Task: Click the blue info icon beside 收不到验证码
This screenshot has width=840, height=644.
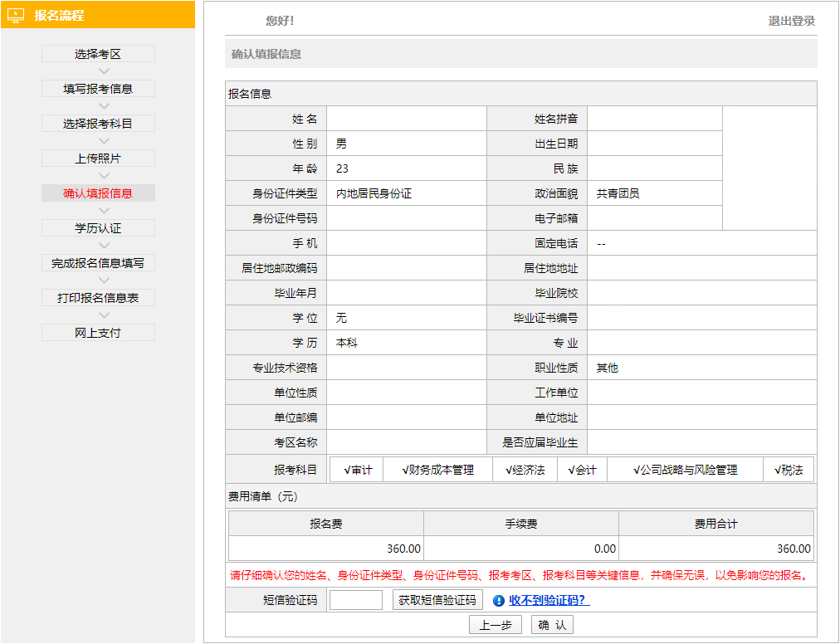Action: [498, 599]
